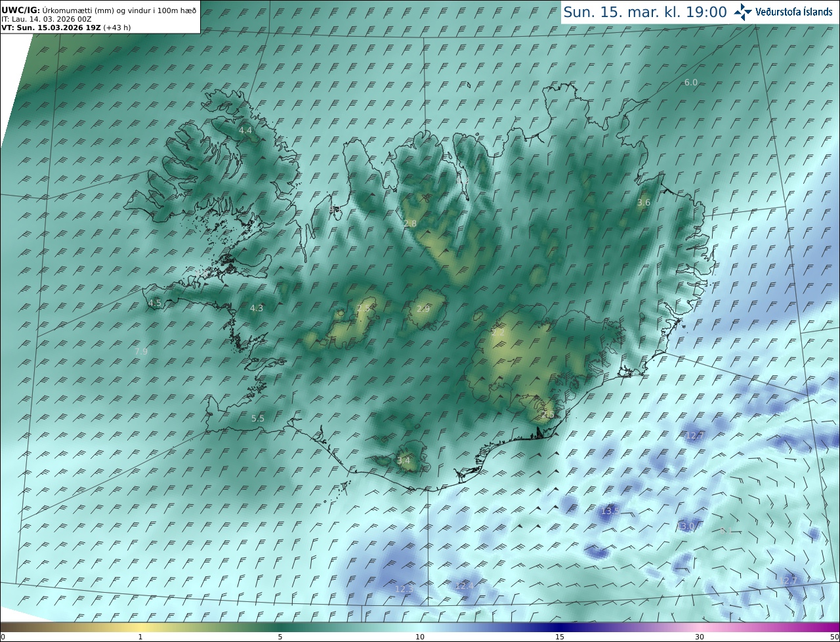Click the 6.0 value label
Image resolution: width=840 pixels, height=642 pixels.
click(x=691, y=83)
